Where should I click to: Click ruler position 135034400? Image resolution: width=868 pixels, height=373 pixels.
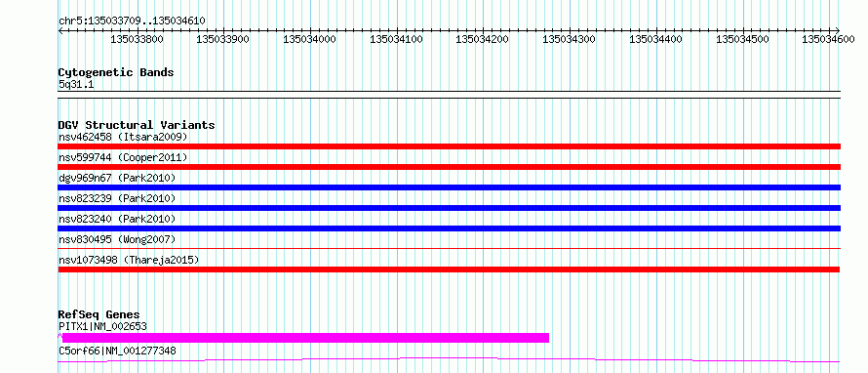point(655,39)
